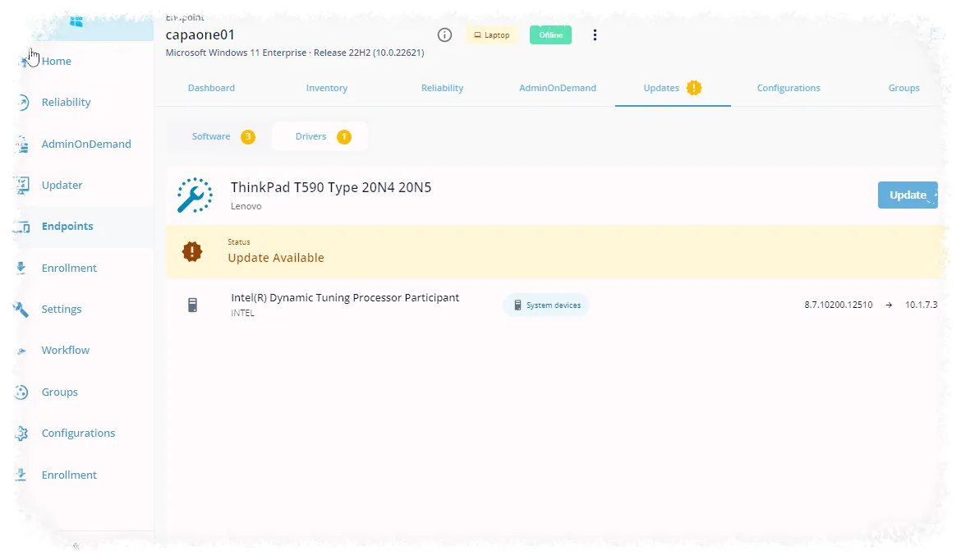The width and height of the screenshot is (961, 560).
Task: Open Workflow in the sidebar
Action: (66, 351)
